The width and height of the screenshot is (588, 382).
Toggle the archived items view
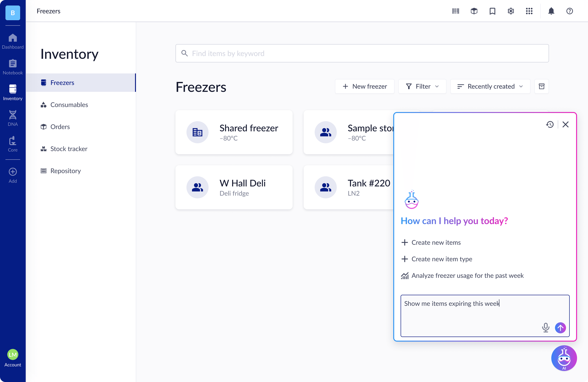coord(542,86)
